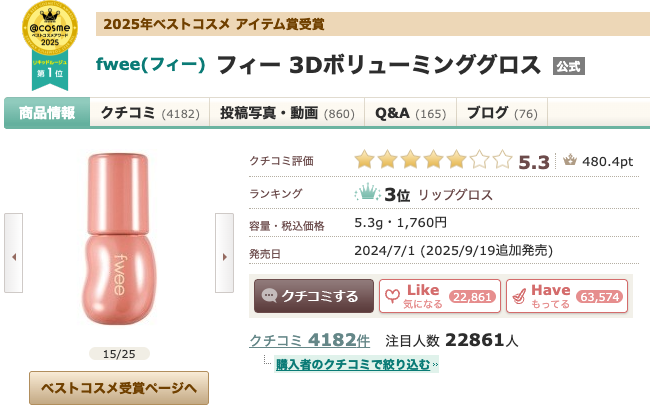Click the 公式 official badge

[x=569, y=65]
